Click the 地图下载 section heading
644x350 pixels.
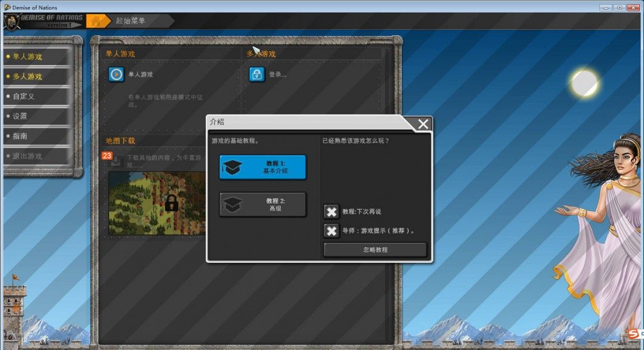click(120, 141)
